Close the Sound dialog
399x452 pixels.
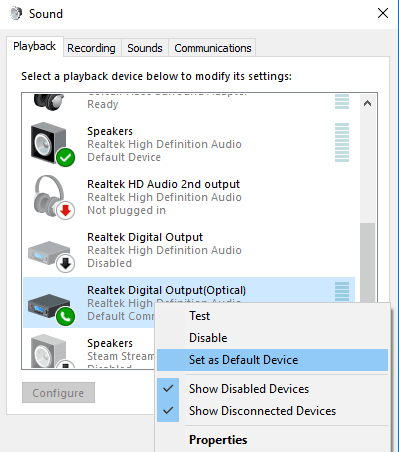point(383,13)
